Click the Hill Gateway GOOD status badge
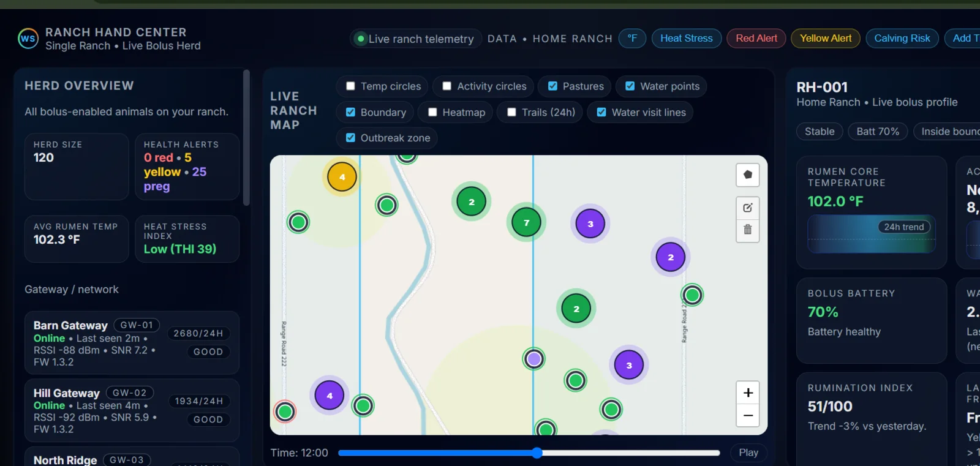Viewport: 980px width, 466px height. click(208, 419)
